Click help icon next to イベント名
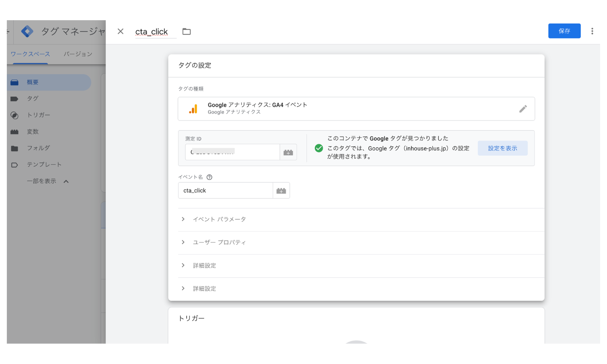 (x=209, y=177)
